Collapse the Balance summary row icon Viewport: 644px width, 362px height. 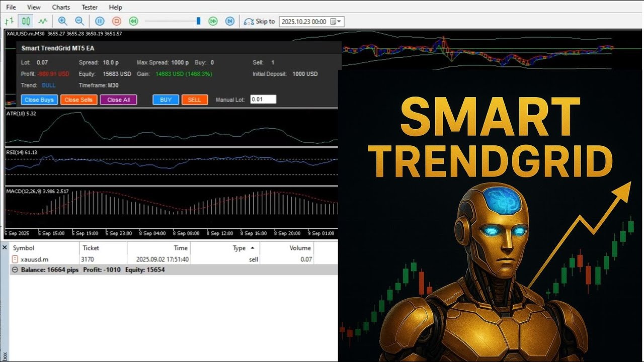(x=15, y=270)
